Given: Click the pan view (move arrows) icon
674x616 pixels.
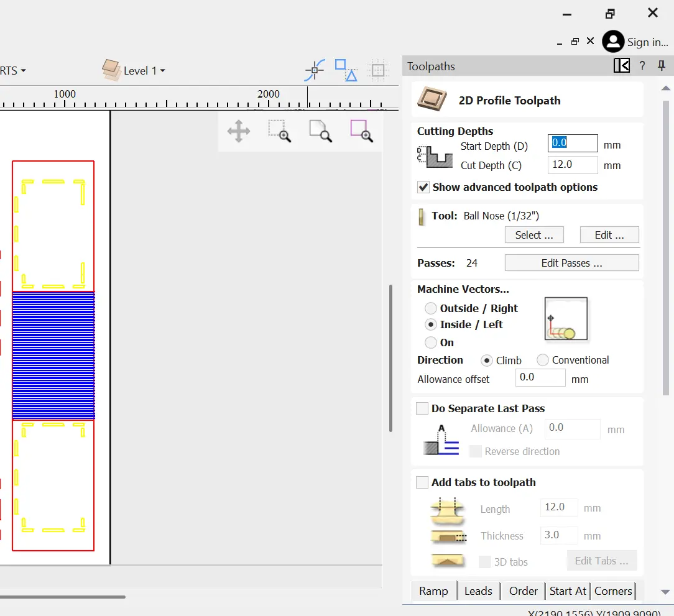Looking at the screenshot, I should coord(239,131).
